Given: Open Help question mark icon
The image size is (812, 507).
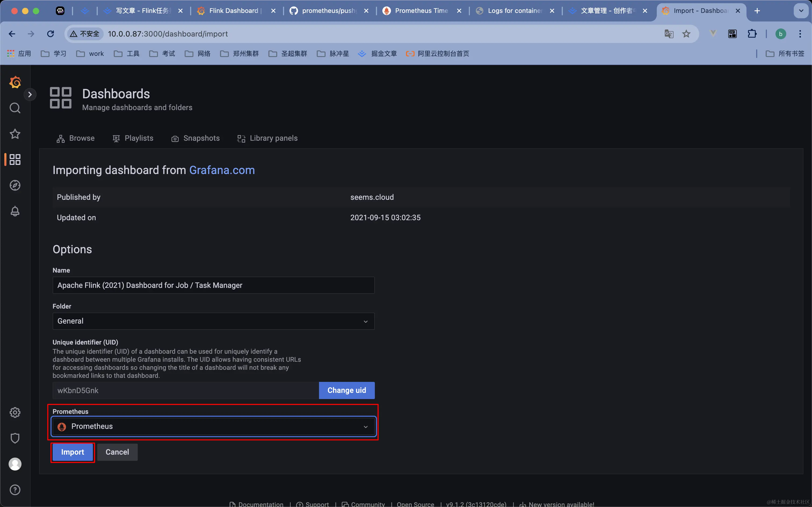Looking at the screenshot, I should point(15,490).
